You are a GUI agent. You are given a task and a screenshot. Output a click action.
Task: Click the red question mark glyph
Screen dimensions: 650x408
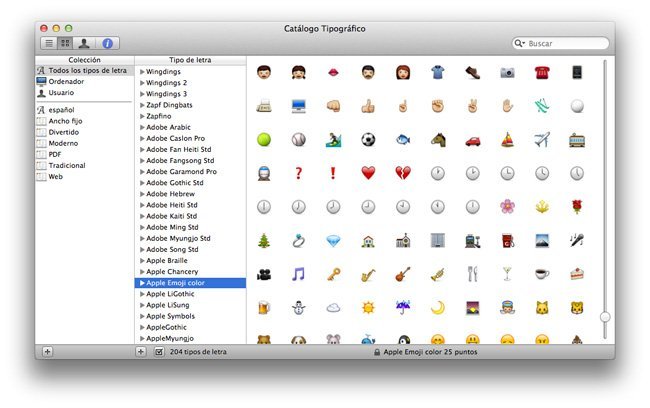click(298, 173)
